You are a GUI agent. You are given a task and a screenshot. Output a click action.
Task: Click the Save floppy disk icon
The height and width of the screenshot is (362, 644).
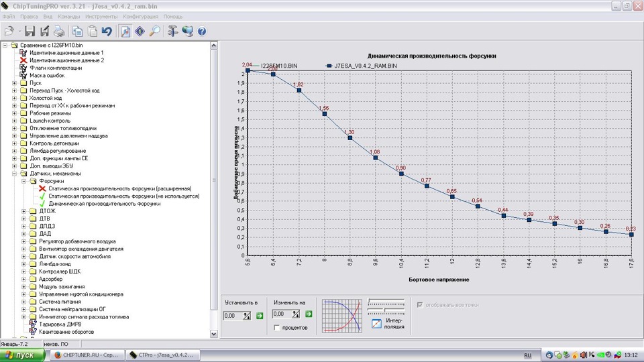(x=30, y=32)
